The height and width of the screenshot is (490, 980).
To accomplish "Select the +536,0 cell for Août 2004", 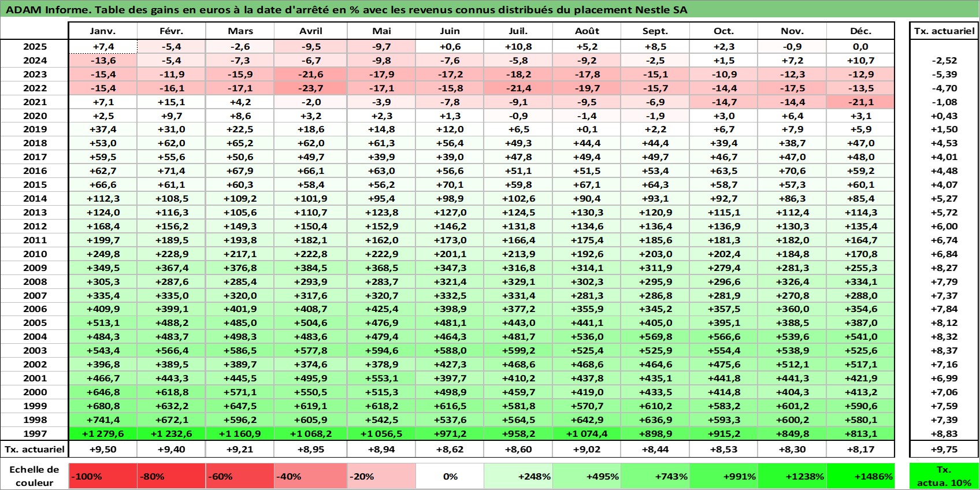I will tap(587, 336).
